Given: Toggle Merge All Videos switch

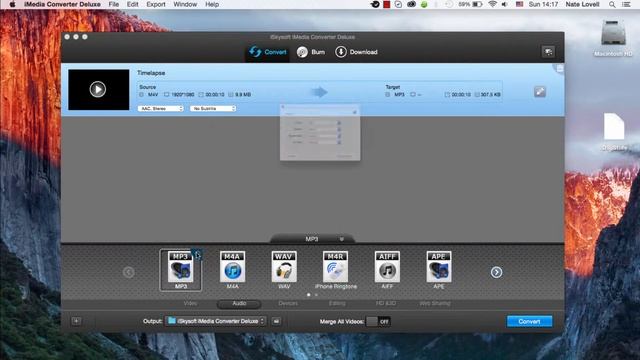Looking at the screenshot, I should 378,322.
